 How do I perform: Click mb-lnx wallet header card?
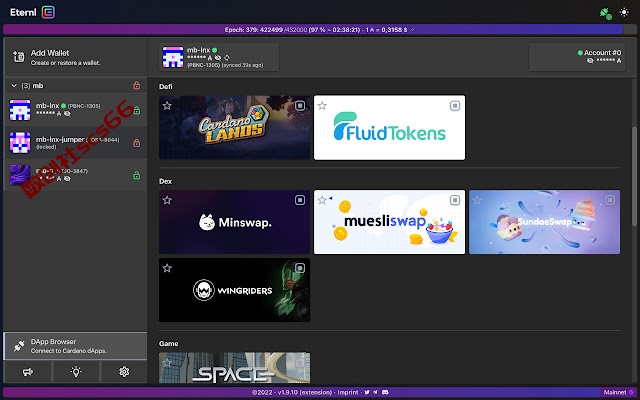(x=219, y=57)
